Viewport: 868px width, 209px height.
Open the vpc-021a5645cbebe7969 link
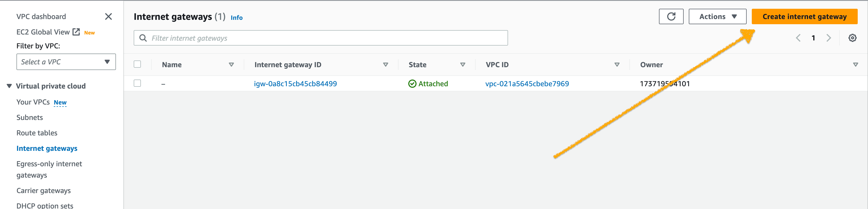point(527,84)
